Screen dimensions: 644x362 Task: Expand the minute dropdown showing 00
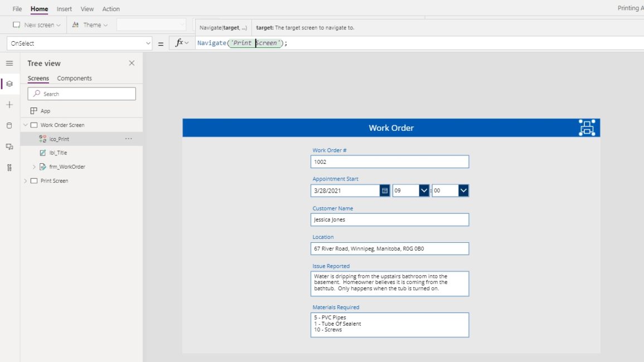tap(463, 190)
